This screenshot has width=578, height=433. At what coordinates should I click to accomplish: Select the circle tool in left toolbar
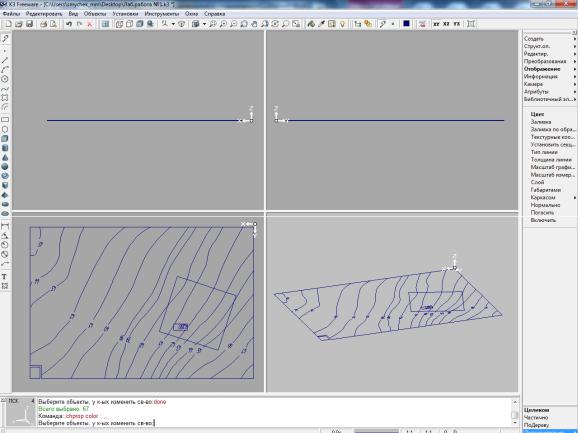click(5, 79)
